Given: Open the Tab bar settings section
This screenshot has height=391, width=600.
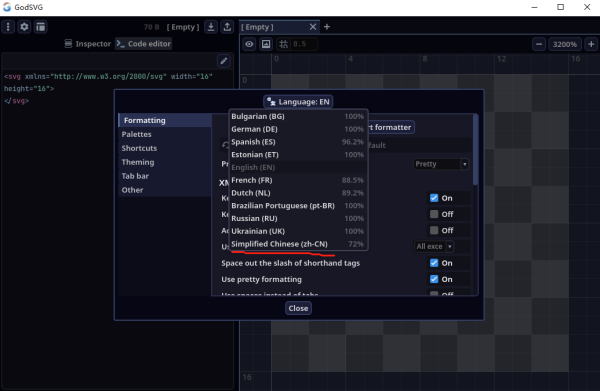Looking at the screenshot, I should (165, 176).
